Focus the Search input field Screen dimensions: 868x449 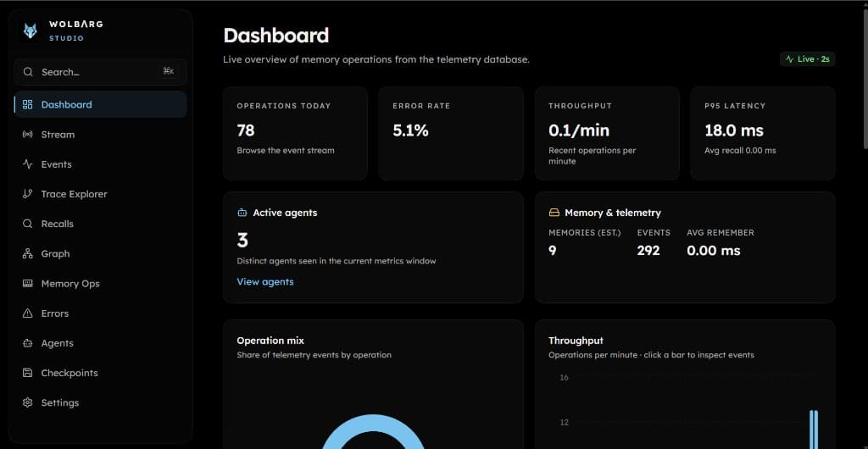pos(100,72)
